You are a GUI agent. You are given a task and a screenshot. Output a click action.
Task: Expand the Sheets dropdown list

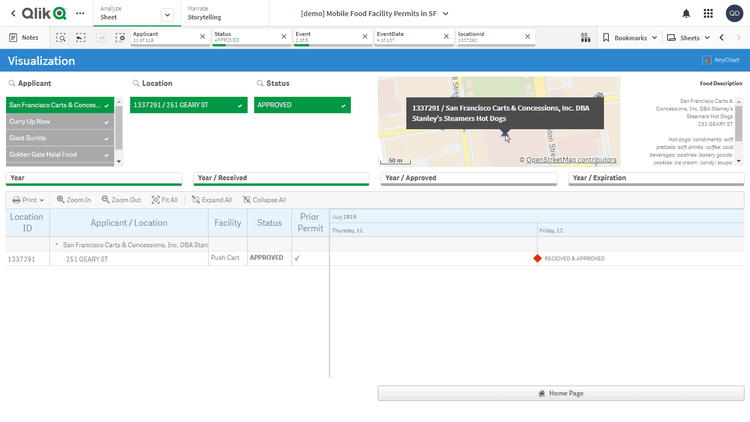point(689,37)
